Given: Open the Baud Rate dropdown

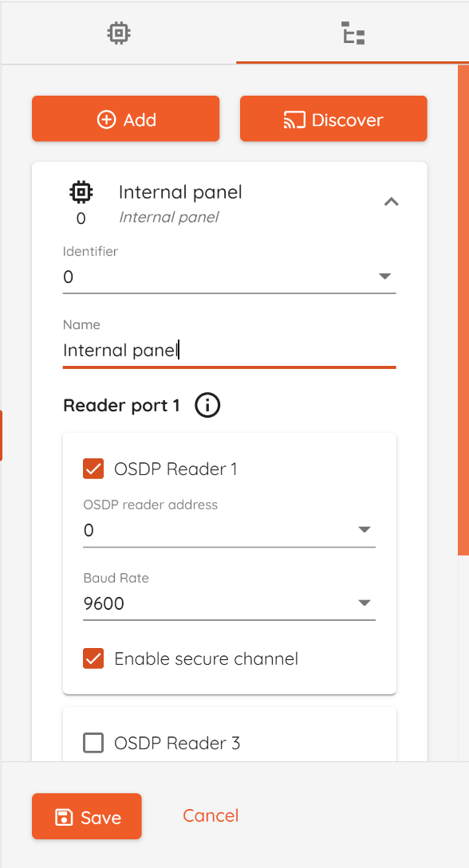Looking at the screenshot, I should pyautogui.click(x=229, y=603).
